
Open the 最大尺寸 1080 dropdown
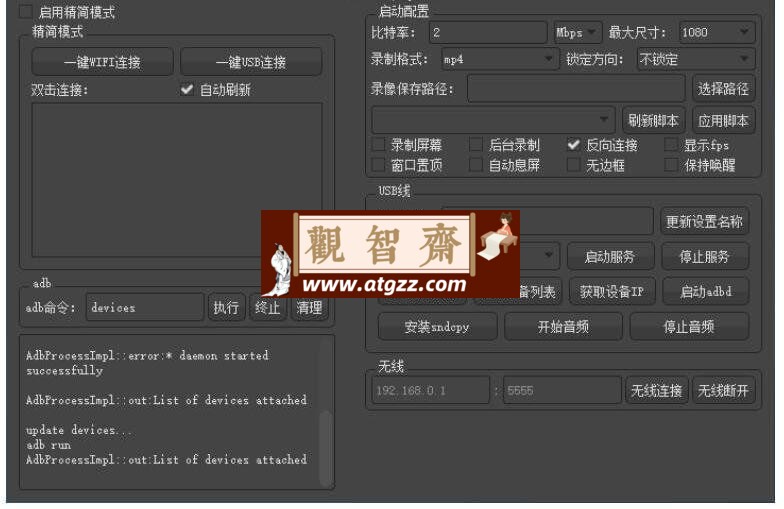pyautogui.click(x=716, y=33)
